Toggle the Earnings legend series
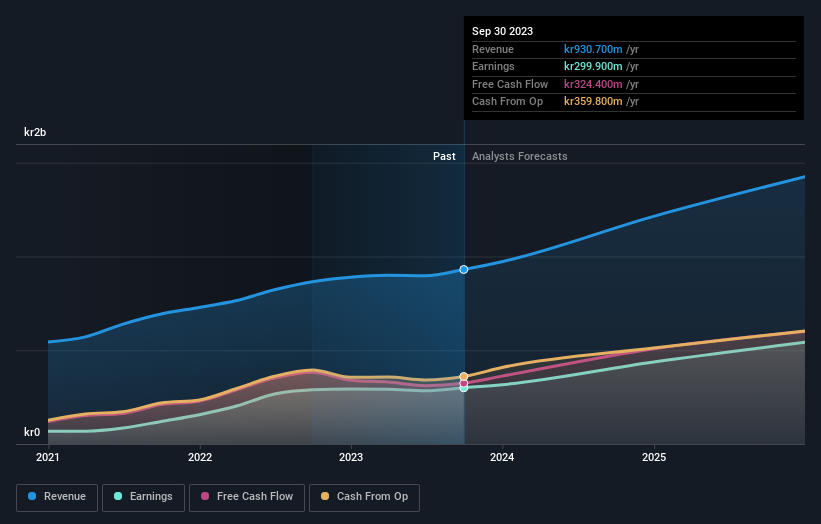Screen dimensions: 821x524 pyautogui.click(x=143, y=497)
